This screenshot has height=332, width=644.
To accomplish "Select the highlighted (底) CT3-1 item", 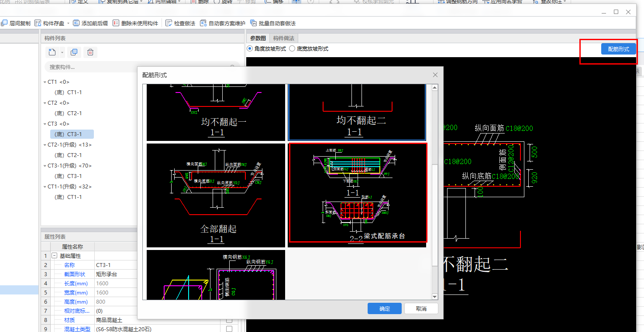I will pos(72,134).
